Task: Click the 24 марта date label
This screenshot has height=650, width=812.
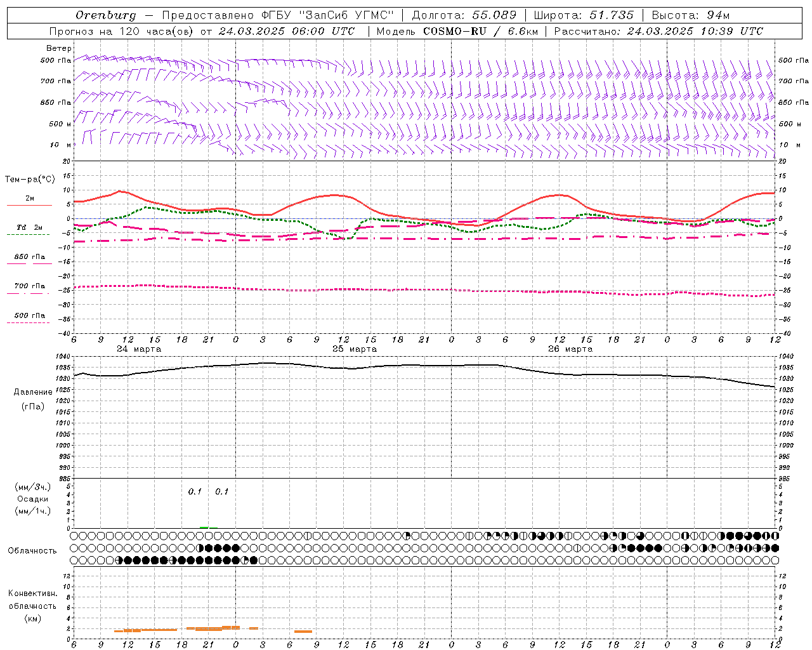Action: [x=139, y=349]
